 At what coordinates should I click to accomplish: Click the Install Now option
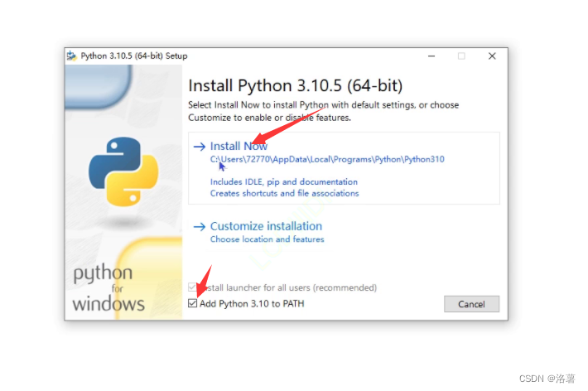point(344,168)
